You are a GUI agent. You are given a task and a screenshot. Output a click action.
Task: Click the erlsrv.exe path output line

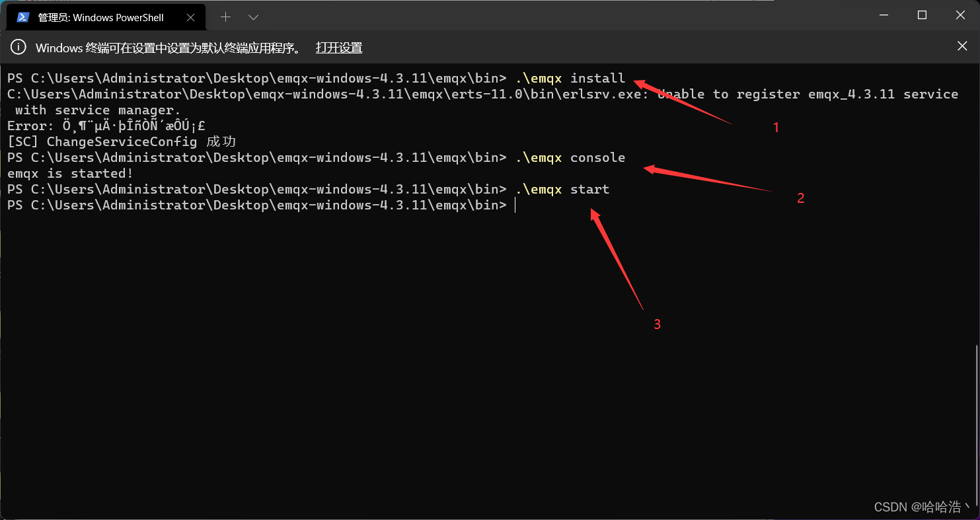482,94
